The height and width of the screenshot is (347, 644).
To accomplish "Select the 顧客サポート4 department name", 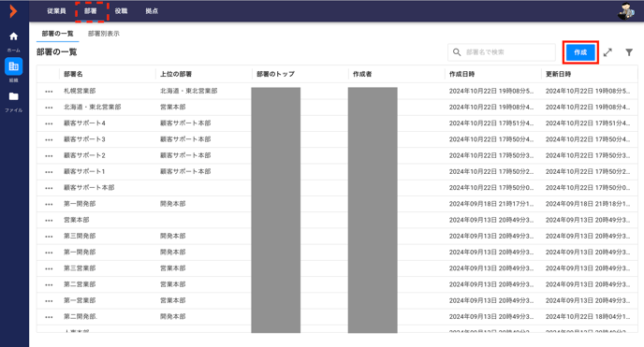I will tap(84, 123).
